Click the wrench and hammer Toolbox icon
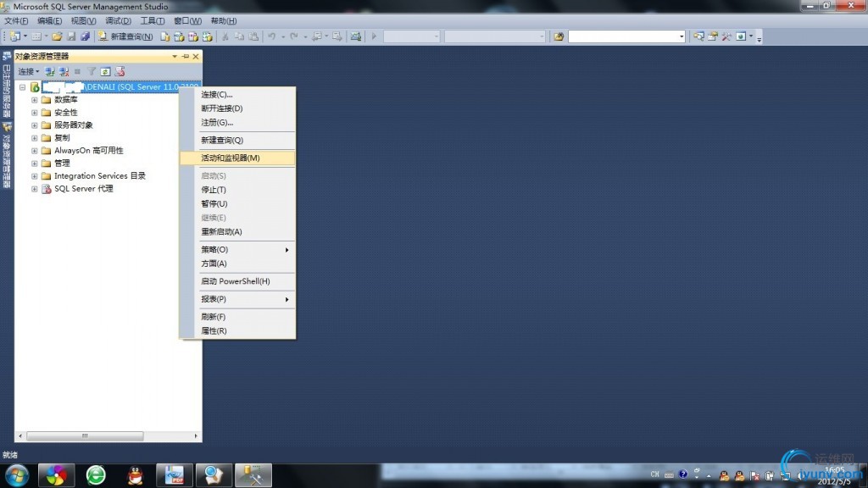The image size is (868, 488). [726, 36]
